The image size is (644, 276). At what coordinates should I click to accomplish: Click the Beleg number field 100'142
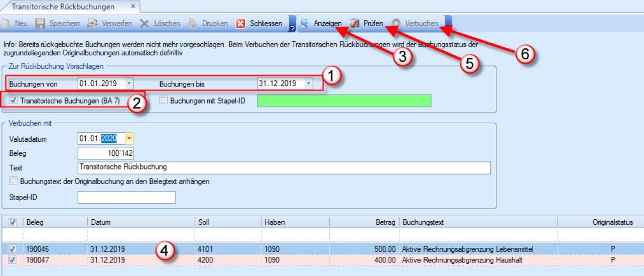105,153
